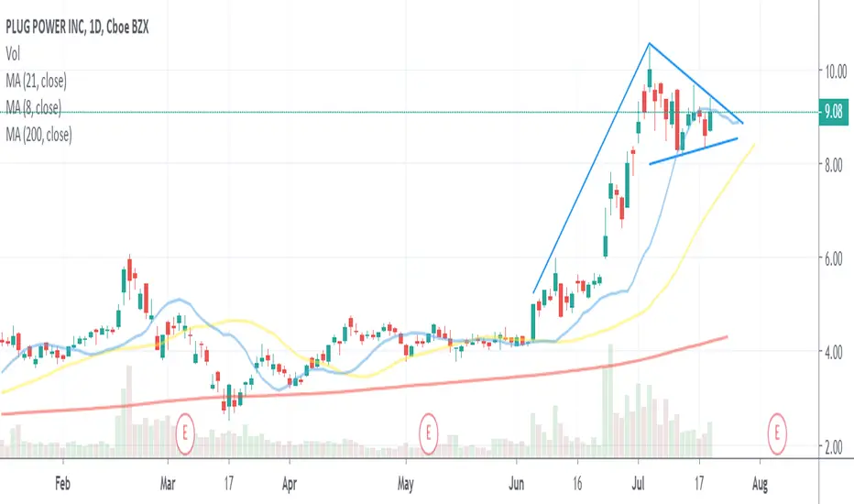Click the Mar date axis label
The width and height of the screenshot is (854, 504).
coord(168,484)
